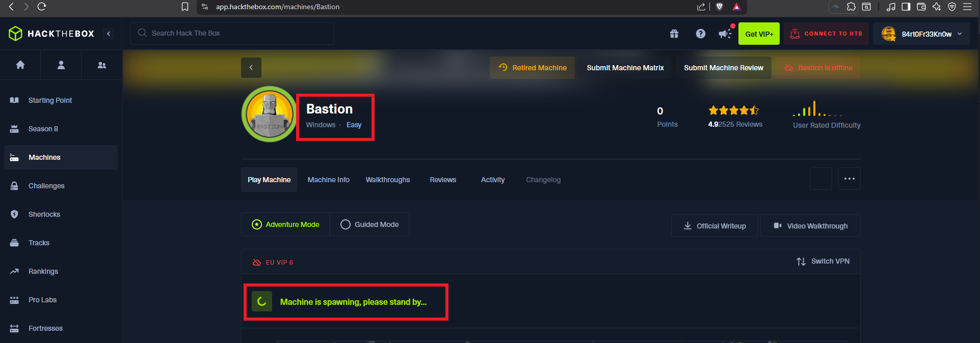Open Rankings in the sidebar
The width and height of the screenshot is (980, 343).
[61, 271]
